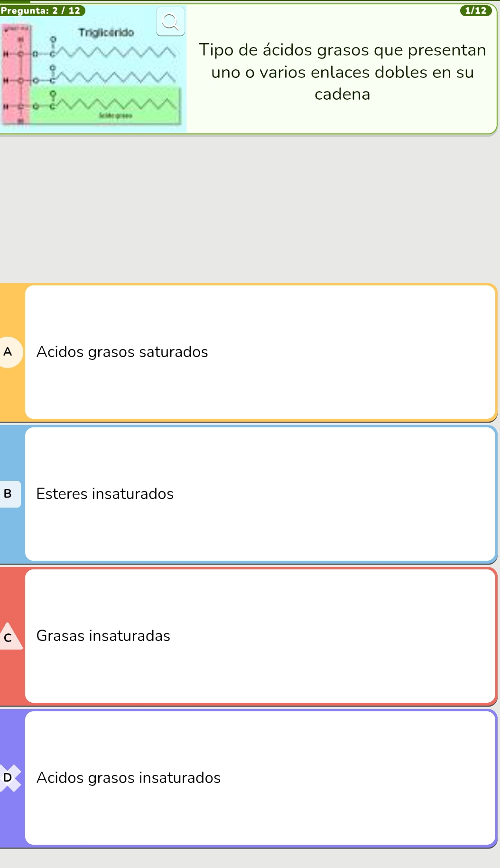Click the triangle C answer badge
This screenshot has height=868, width=500.
tap(9, 637)
